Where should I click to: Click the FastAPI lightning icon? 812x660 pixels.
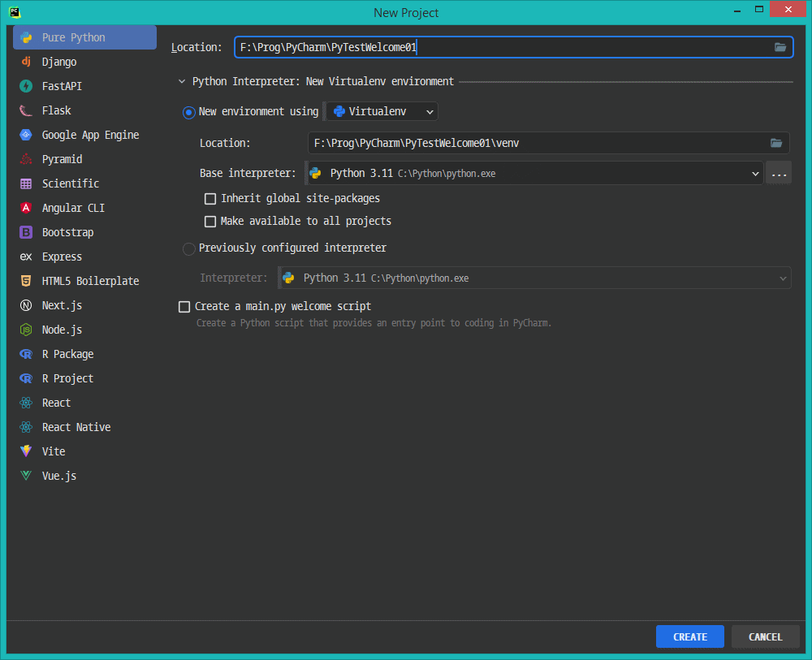click(26, 86)
